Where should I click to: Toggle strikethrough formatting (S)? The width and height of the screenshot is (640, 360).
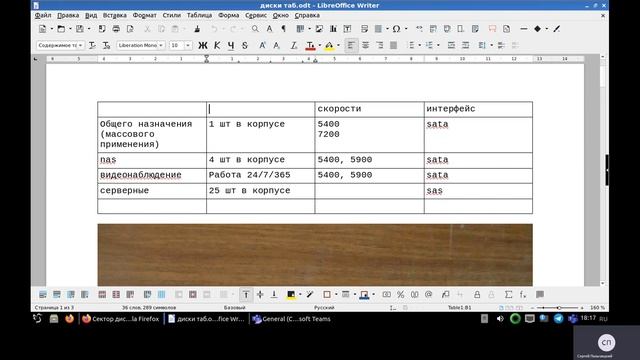tap(245, 45)
